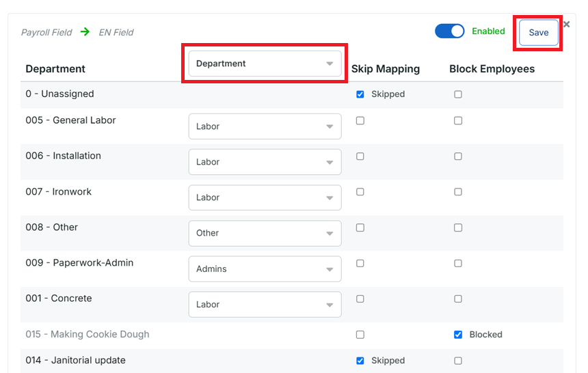The image size is (588, 373).
Task: Expand the dropdown for 005 - General Labor
Action: point(265,126)
